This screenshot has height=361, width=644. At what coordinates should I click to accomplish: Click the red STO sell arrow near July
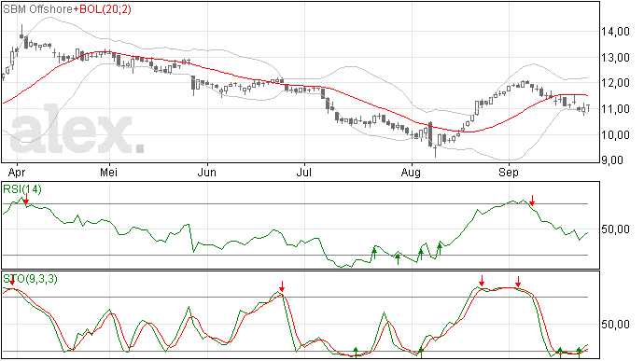tap(282, 285)
